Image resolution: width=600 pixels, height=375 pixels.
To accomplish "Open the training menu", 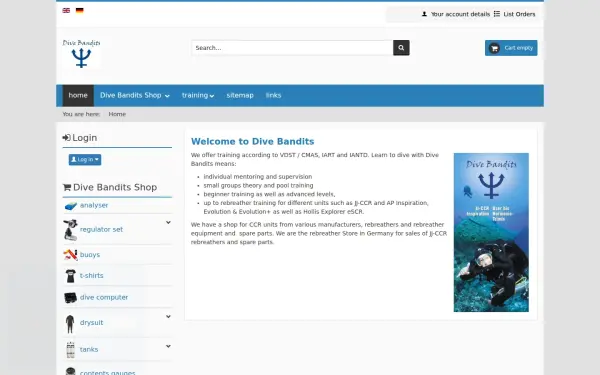I will click(x=198, y=96).
